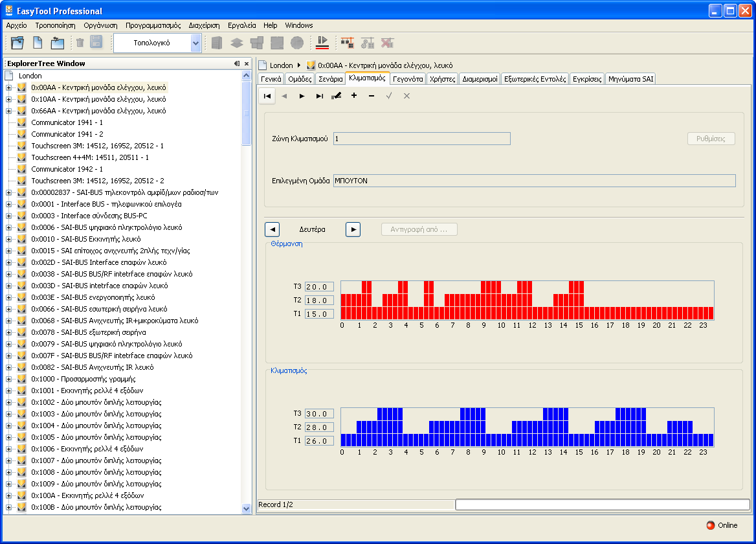Go to next day after Δευτέρα
The width and height of the screenshot is (756, 544).
[353, 229]
